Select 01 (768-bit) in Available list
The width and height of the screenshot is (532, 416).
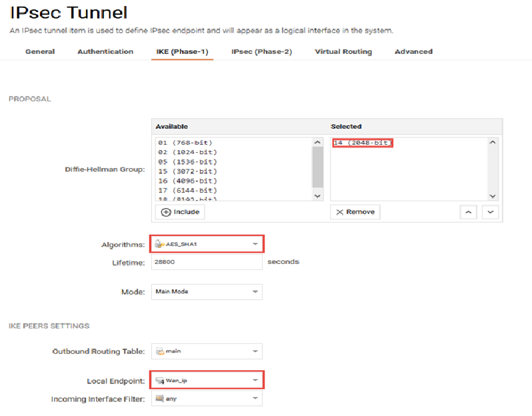pyautogui.click(x=185, y=143)
